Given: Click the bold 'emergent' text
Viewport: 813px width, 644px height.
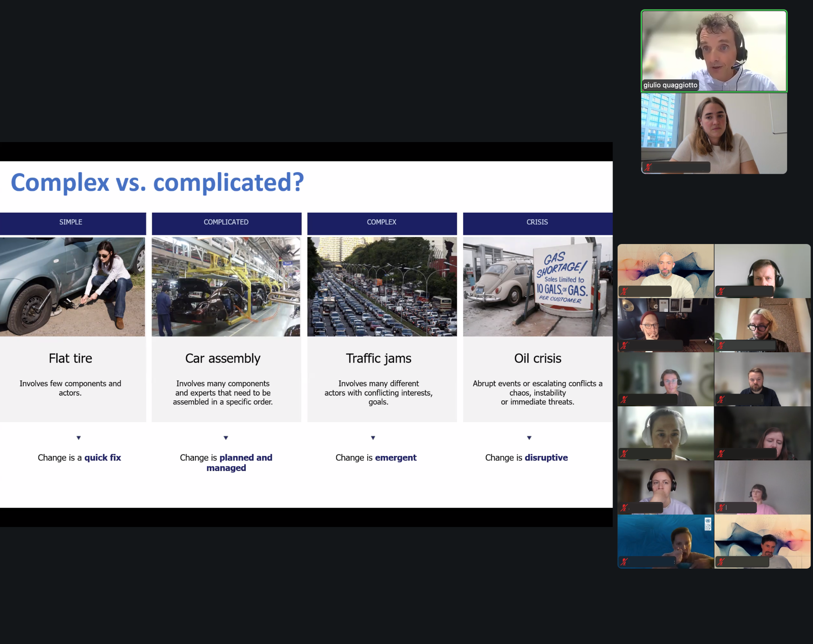Looking at the screenshot, I should click(x=395, y=458).
